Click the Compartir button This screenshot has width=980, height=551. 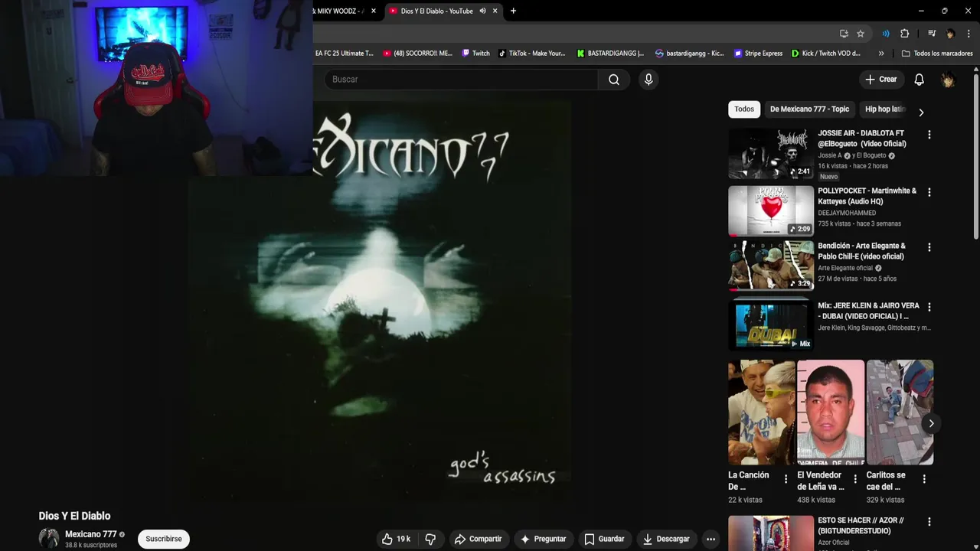[478, 539]
